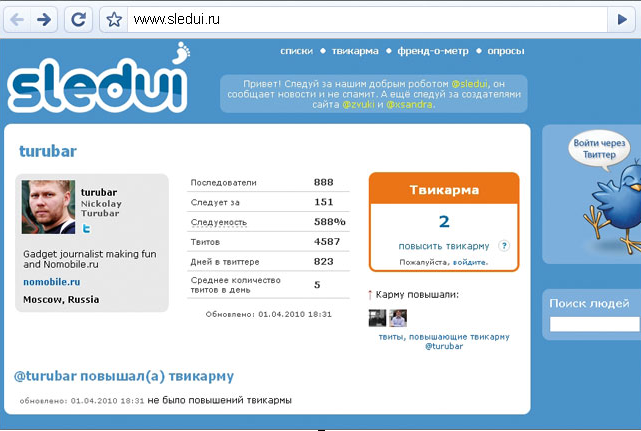Click the Следует за value 151
Screen dimensions: 641x431
coord(323,202)
